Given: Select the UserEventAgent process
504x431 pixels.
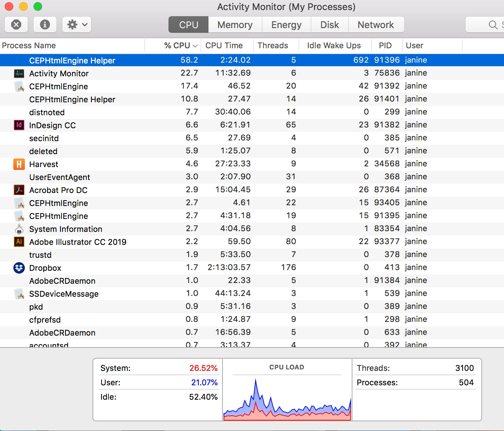Looking at the screenshot, I should (252, 177).
